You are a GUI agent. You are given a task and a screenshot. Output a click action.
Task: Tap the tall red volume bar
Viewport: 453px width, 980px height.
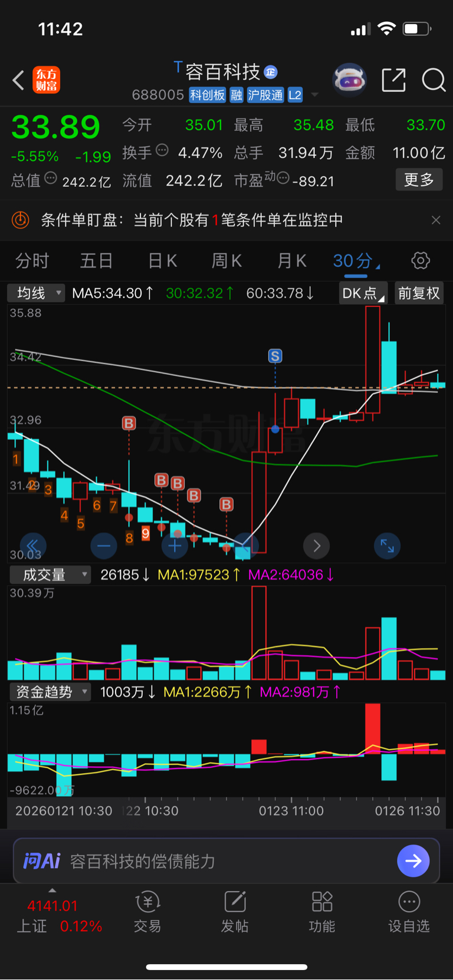tap(259, 633)
